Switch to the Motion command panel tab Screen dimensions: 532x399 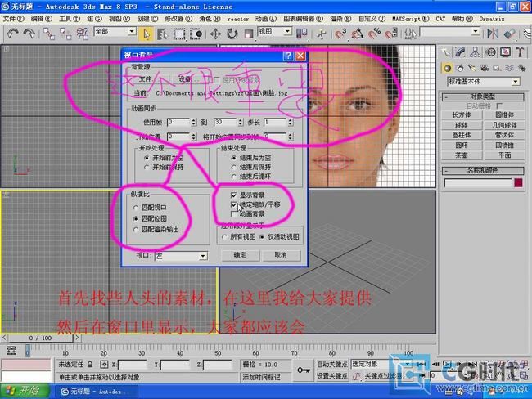point(490,52)
